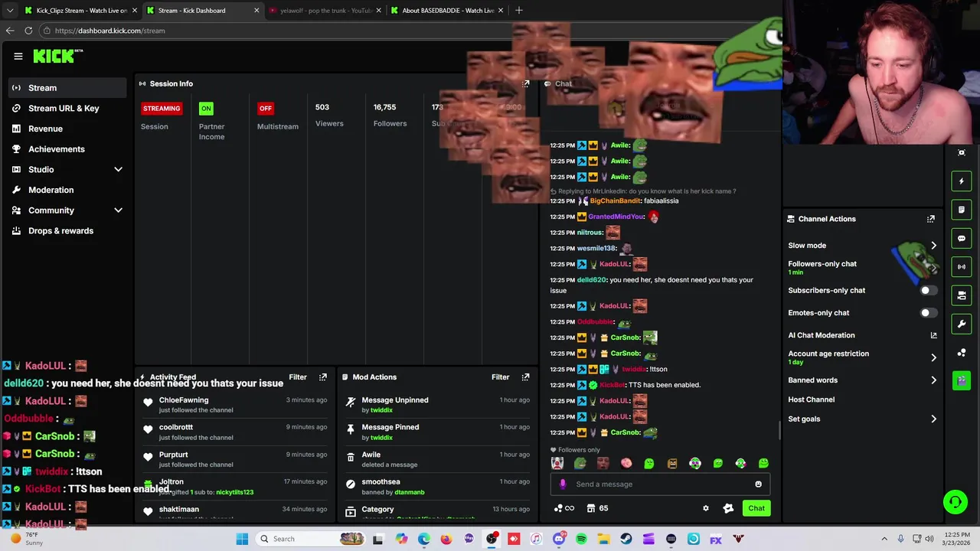Image resolution: width=980 pixels, height=551 pixels.
Task: Click the three-dots icon in the right rail
Action: (x=962, y=353)
